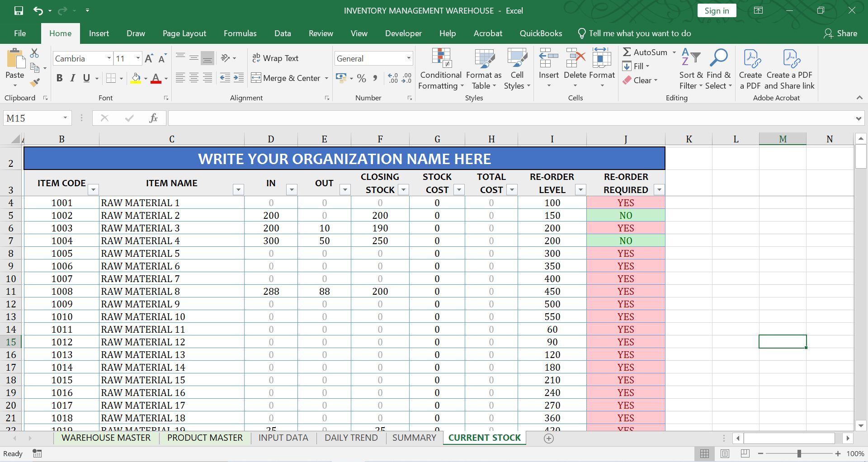Screen dimensions: 868x462
Task: Toggle Wrap Text on selected cell
Action: (x=275, y=58)
